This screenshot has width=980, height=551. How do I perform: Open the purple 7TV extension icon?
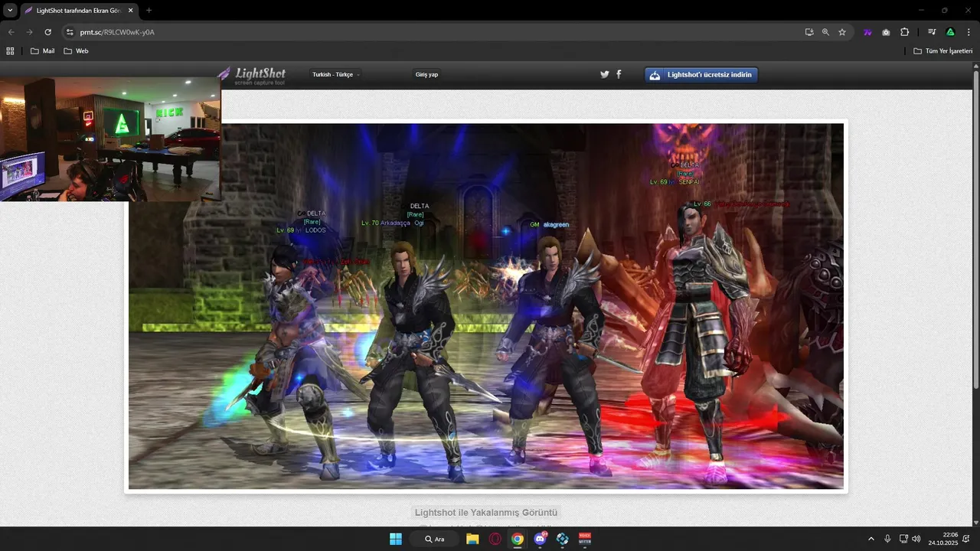(x=867, y=32)
